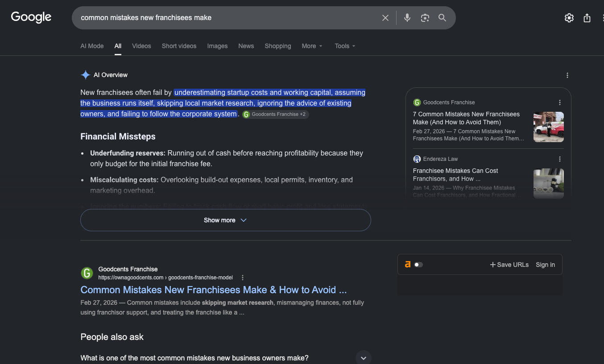Select the All results tab
The image size is (604, 364).
(x=118, y=46)
